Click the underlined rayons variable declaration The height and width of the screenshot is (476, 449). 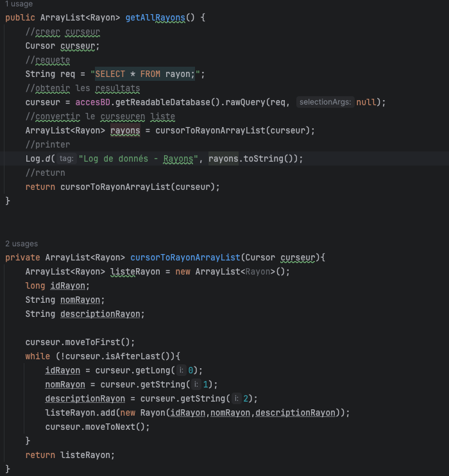(125, 130)
